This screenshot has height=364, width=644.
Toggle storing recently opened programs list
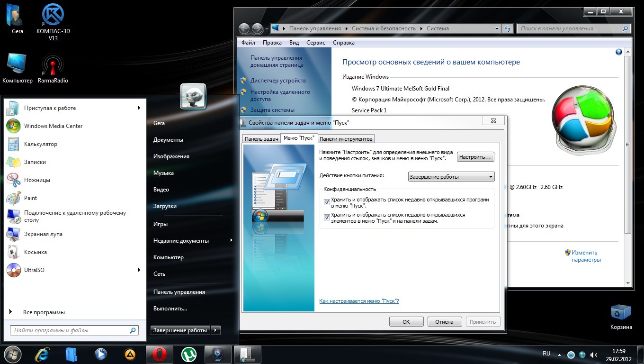[x=327, y=202]
